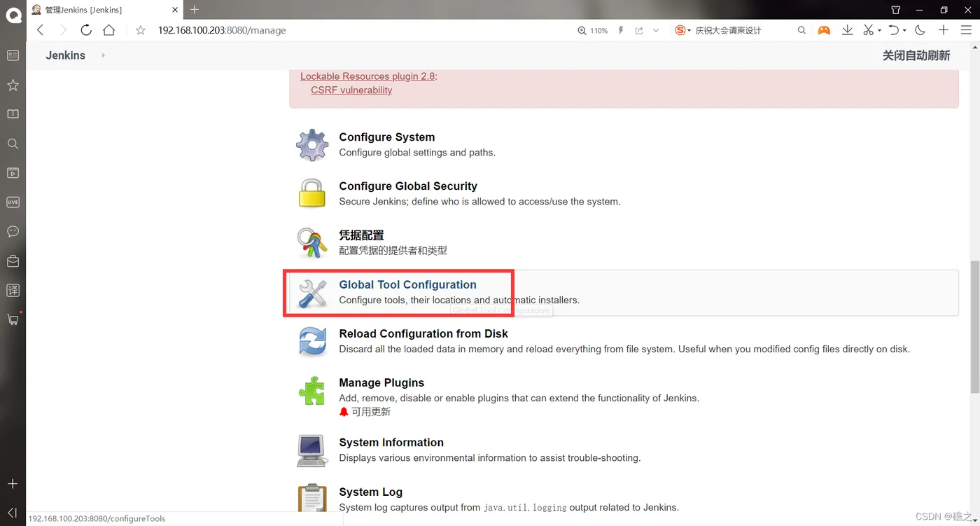Open the CSRF vulnerability link
The height and width of the screenshot is (526, 980).
[351, 90]
